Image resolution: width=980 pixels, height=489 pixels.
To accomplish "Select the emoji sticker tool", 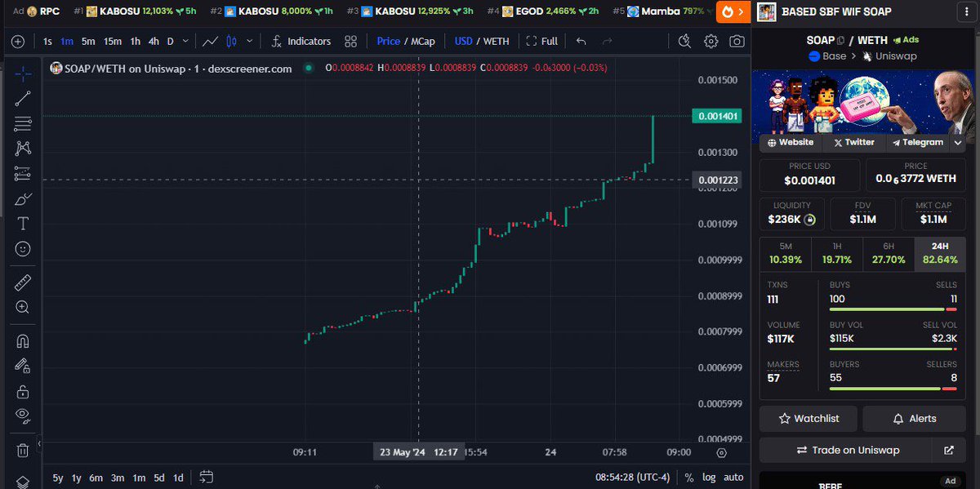I will click(22, 247).
